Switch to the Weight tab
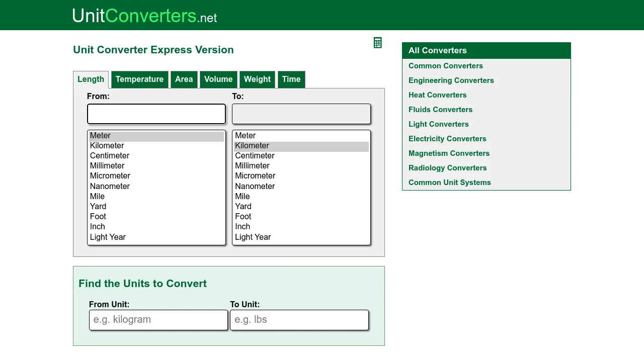 point(257,79)
